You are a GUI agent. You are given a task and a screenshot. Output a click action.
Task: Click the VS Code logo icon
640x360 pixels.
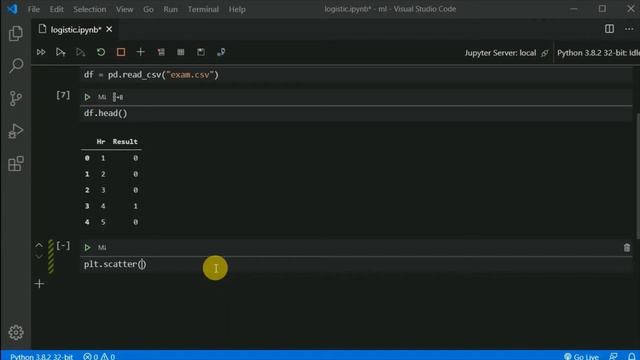coord(12,9)
